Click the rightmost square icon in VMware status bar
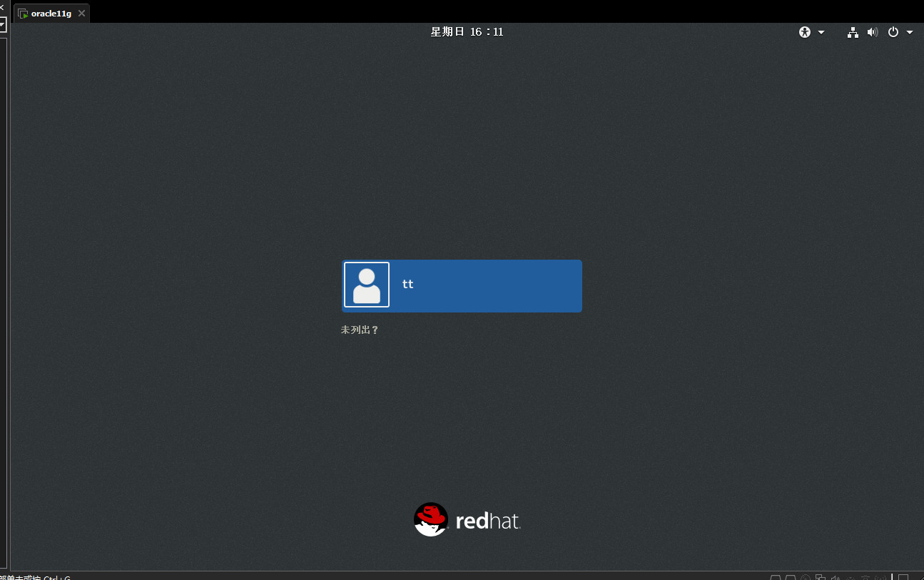 click(x=903, y=578)
